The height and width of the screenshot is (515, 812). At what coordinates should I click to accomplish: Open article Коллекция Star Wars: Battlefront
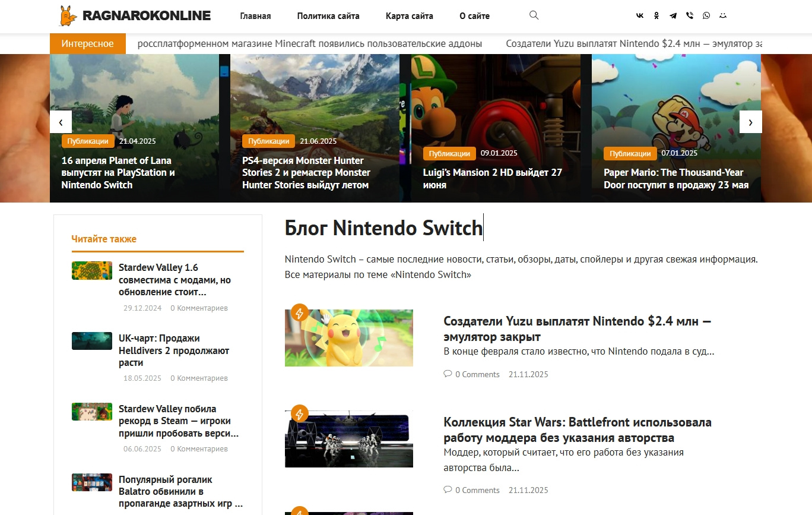coord(578,430)
